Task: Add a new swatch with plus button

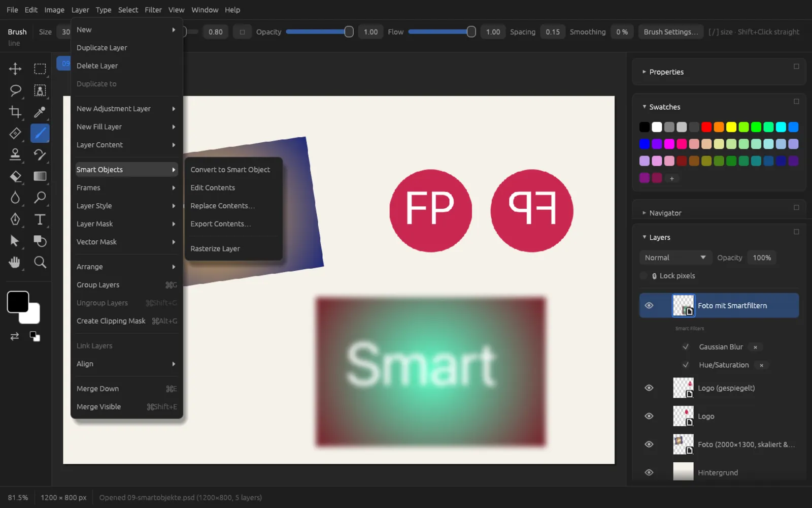Action: pyautogui.click(x=671, y=178)
